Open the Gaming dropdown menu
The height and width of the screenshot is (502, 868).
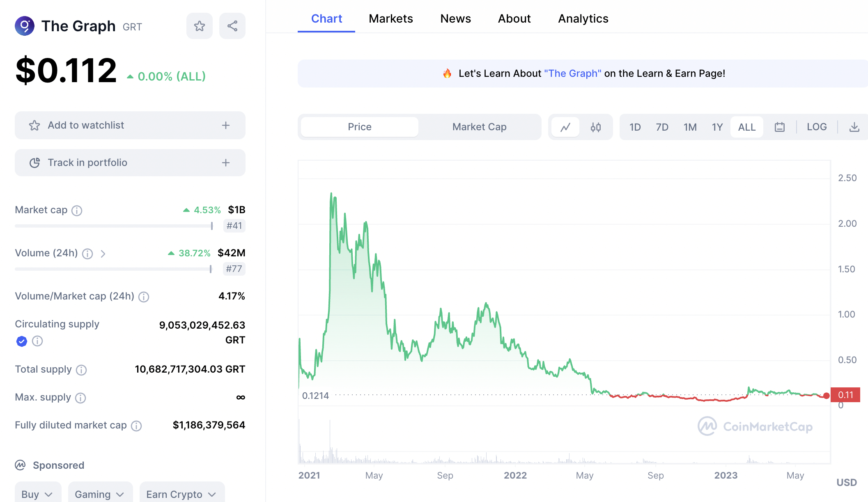pyautogui.click(x=100, y=494)
